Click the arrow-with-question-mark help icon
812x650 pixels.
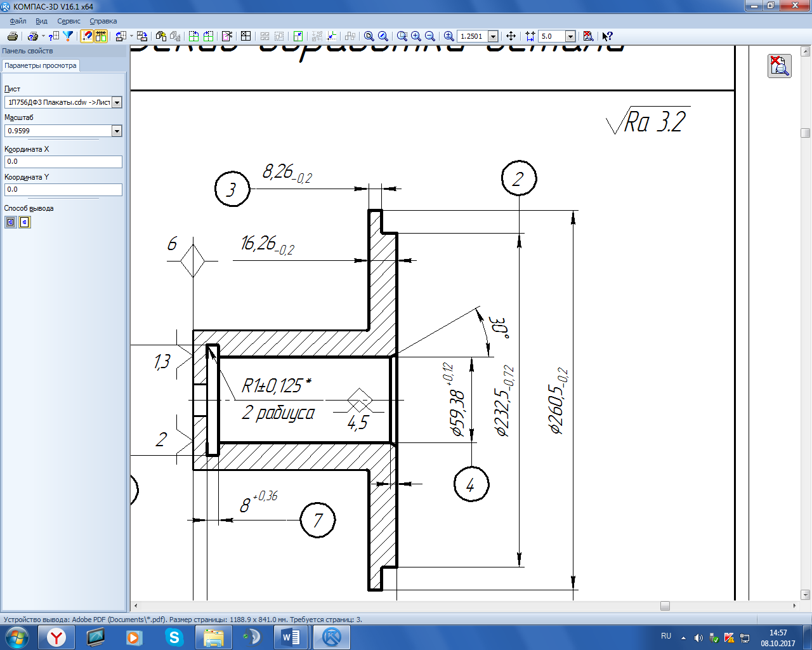[x=607, y=36]
